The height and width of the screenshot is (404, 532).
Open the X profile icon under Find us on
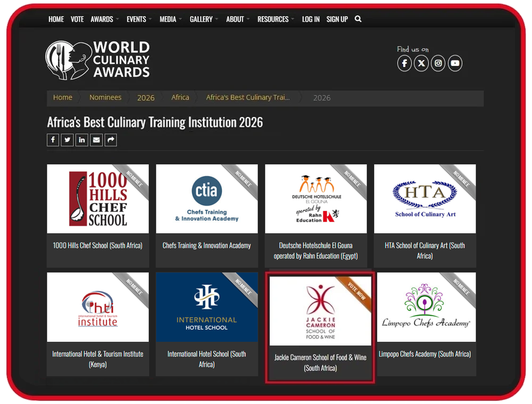point(421,63)
